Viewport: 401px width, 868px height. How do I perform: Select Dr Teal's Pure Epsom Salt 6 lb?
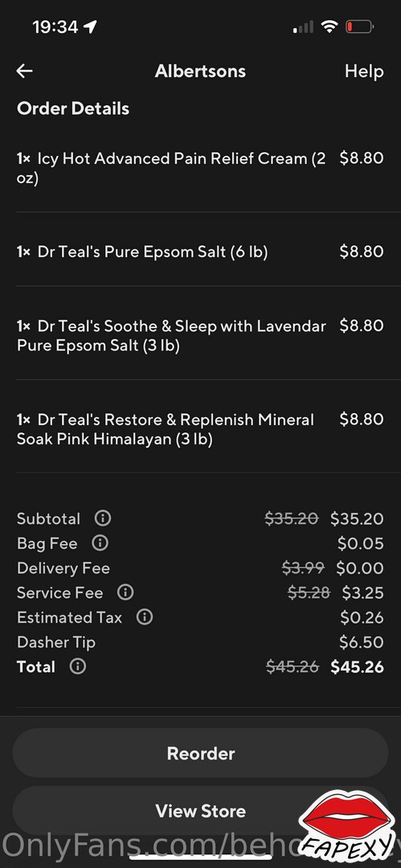coord(201,252)
